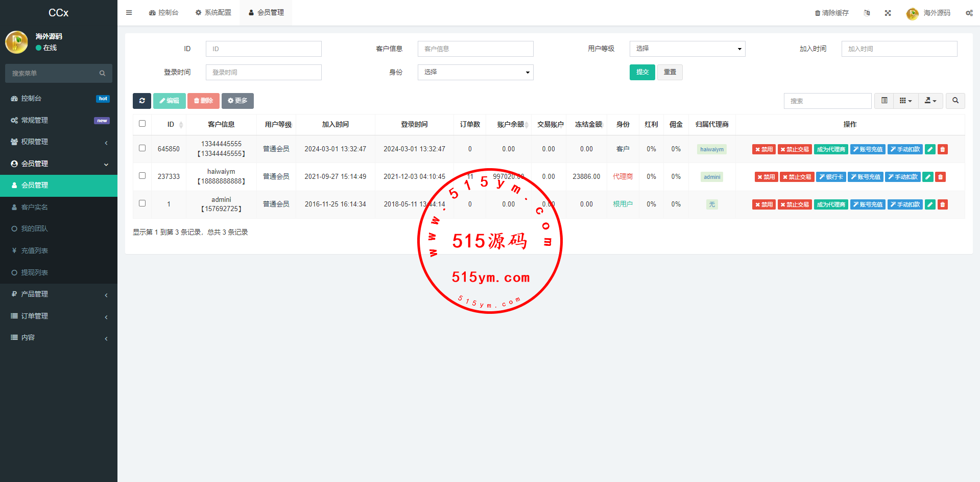Toggle fullscreen with the expand arrows icon
The width and height of the screenshot is (980, 482).
tap(888, 13)
